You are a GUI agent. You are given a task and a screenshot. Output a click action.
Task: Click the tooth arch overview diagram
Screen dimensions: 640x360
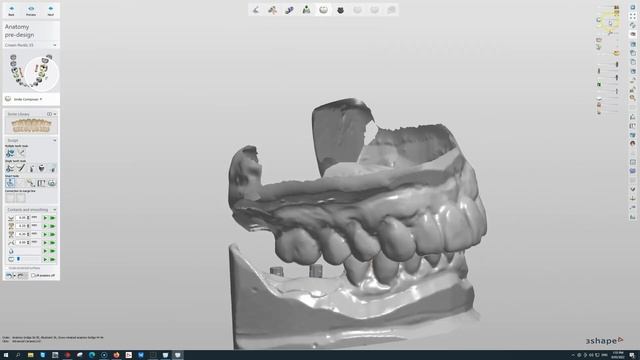pyautogui.click(x=31, y=71)
